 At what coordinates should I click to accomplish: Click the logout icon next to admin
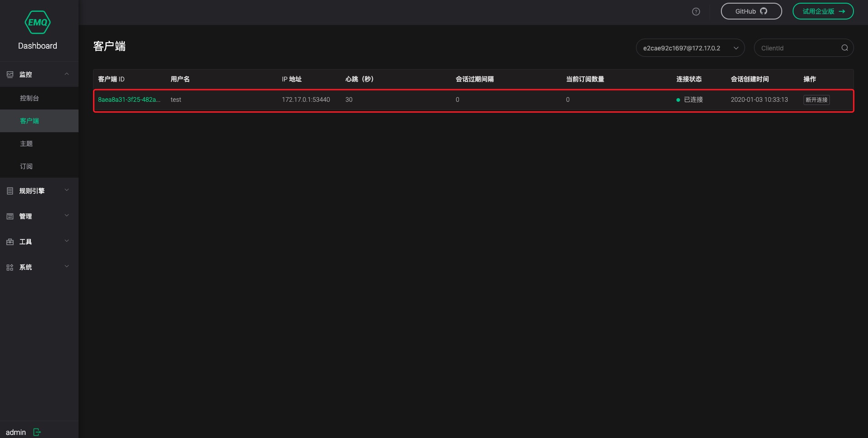click(x=37, y=432)
